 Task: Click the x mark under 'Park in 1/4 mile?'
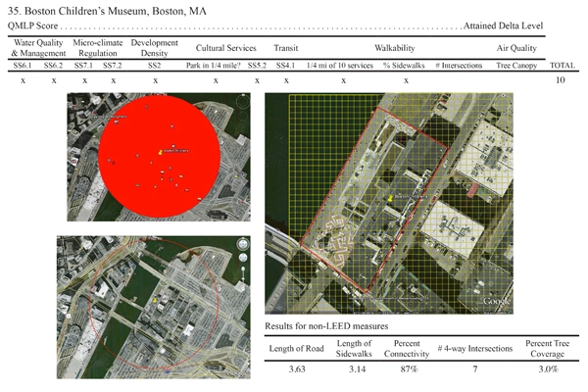(216, 80)
